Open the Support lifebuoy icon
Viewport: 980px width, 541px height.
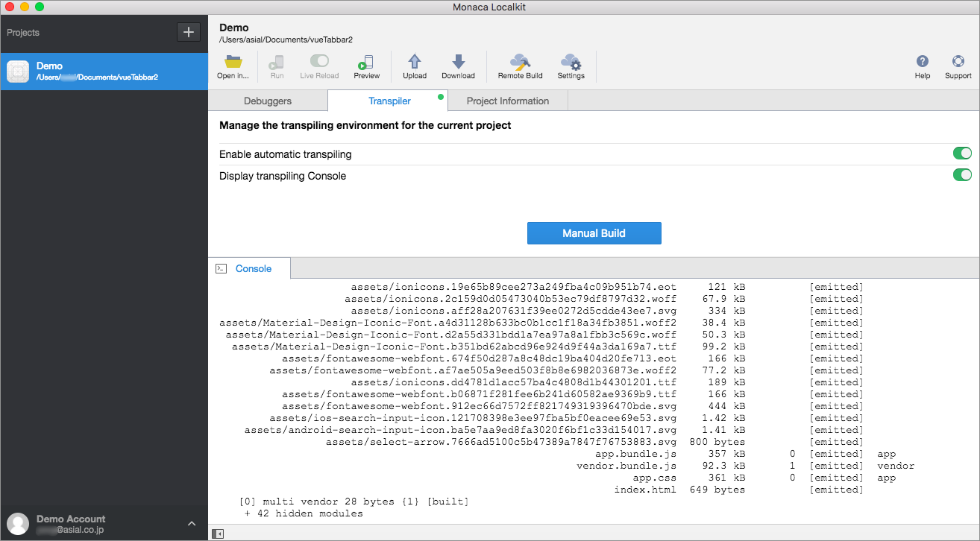[x=958, y=62]
